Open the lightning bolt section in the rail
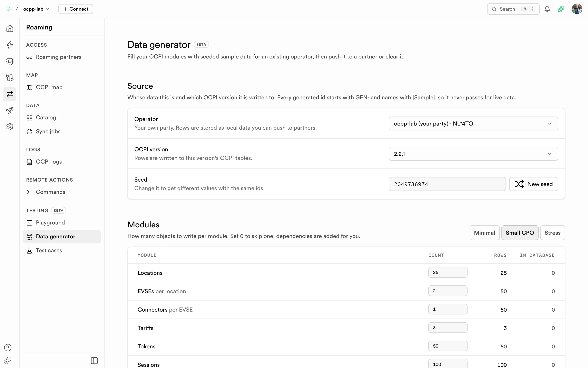 click(x=10, y=45)
